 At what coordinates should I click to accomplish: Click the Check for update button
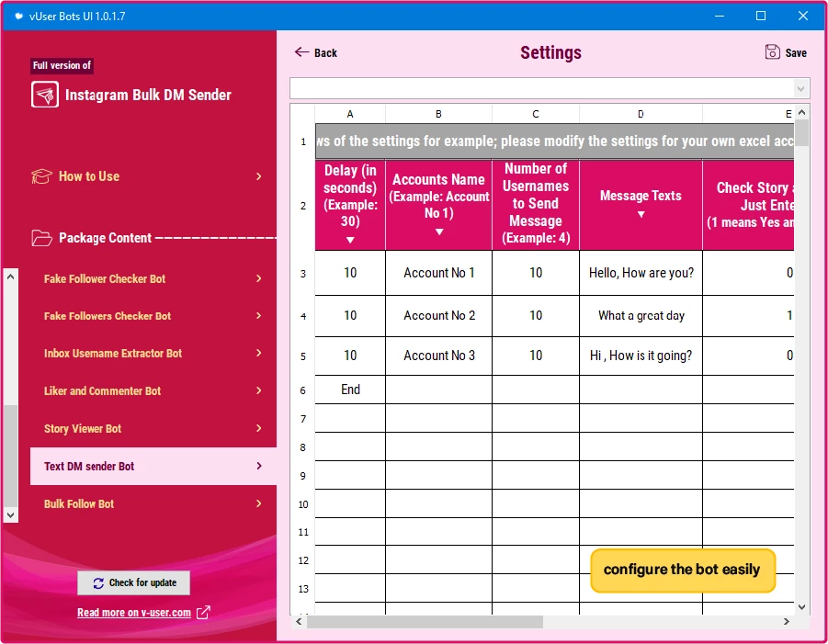pos(133,582)
